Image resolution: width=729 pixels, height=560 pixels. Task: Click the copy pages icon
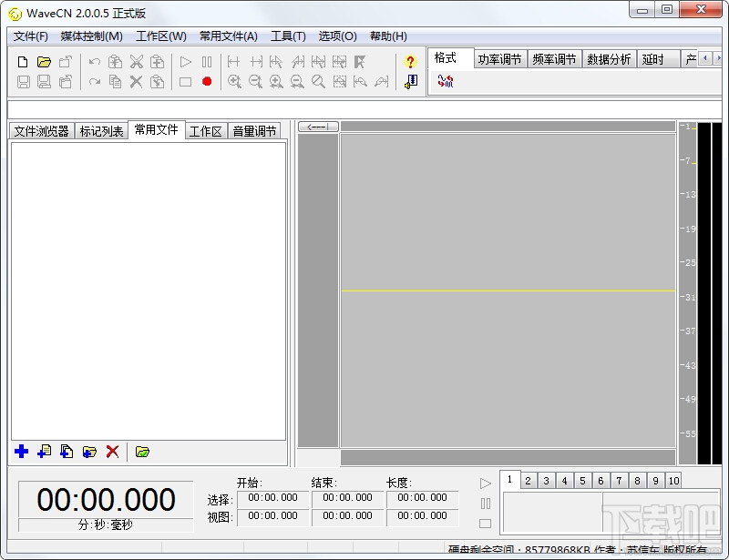[x=115, y=82]
